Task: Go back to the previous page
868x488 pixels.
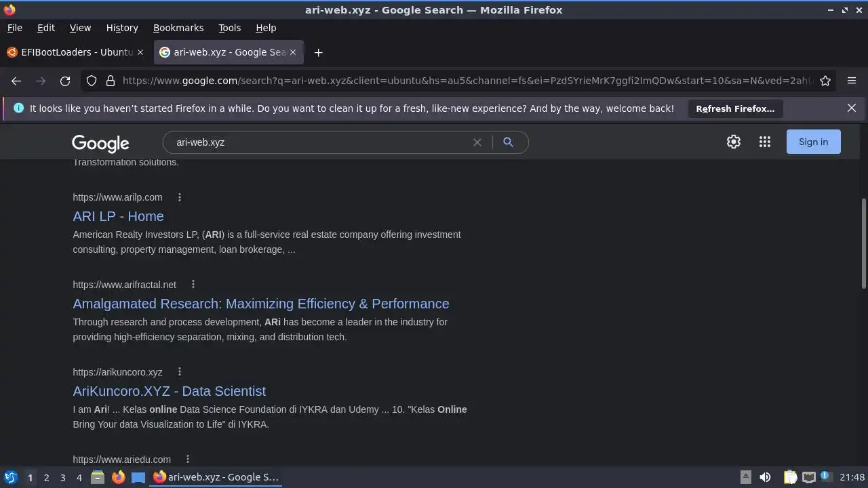Action: [16, 81]
